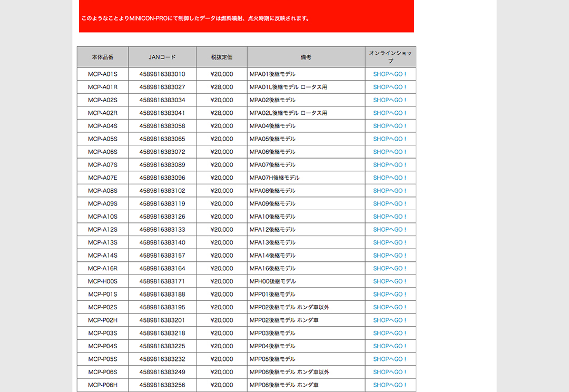Click product number MCP-A07E
569x392 pixels.
pos(103,178)
